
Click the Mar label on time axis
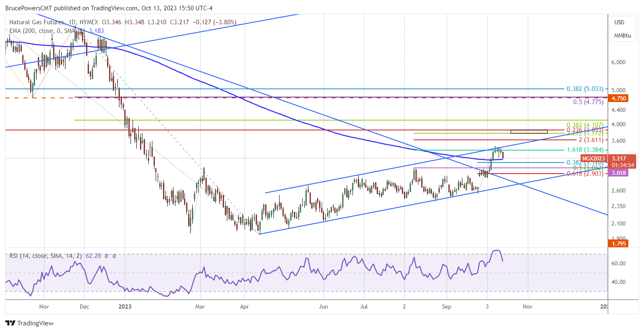[200, 306]
